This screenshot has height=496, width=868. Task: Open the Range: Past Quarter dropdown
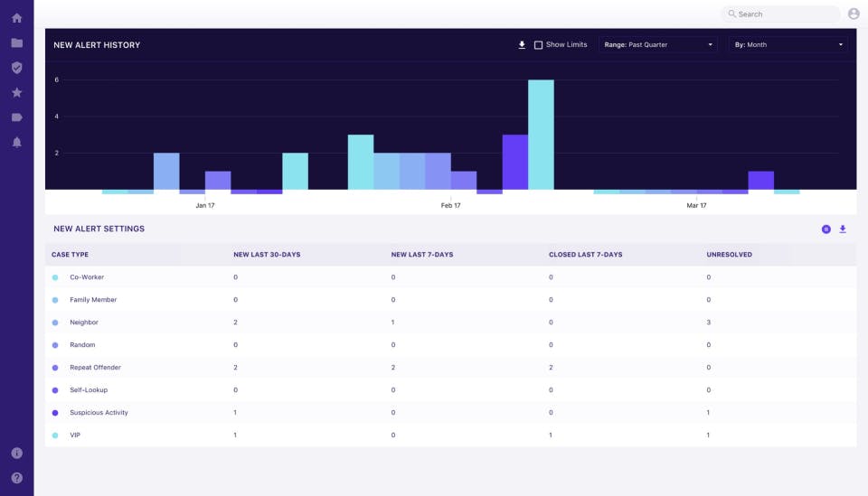tap(657, 44)
